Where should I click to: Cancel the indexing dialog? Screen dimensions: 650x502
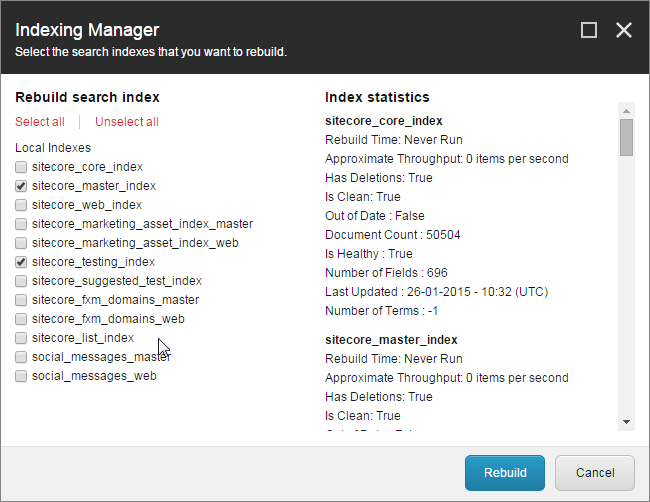coord(595,473)
